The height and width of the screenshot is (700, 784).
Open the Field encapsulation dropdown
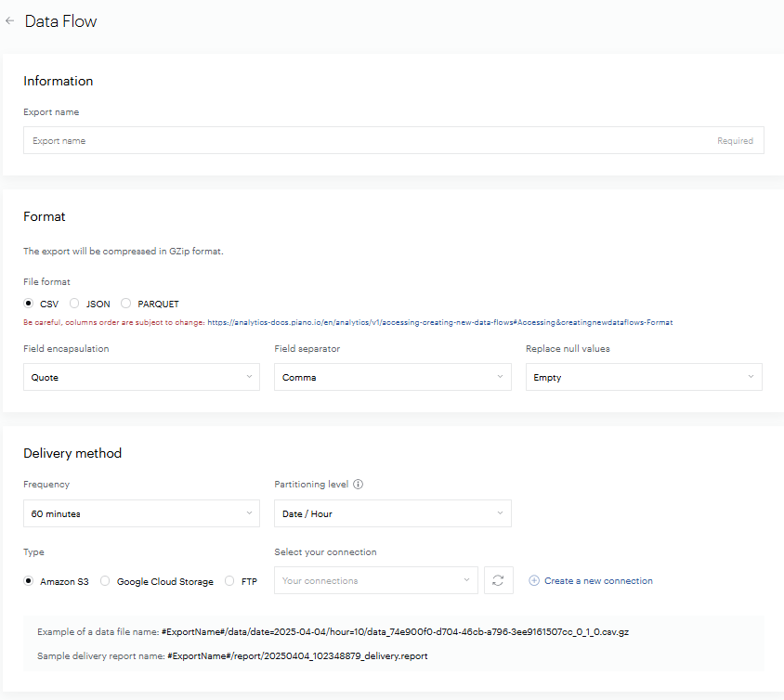141,377
